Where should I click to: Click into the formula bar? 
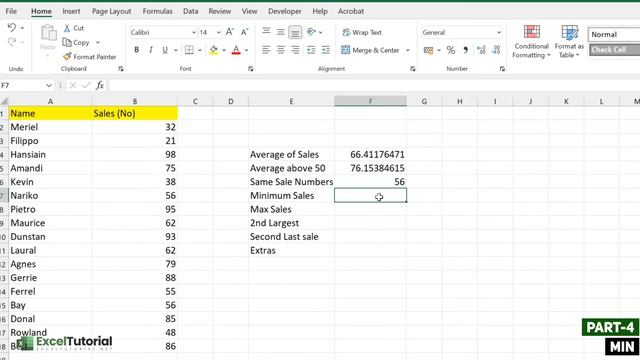click(x=374, y=85)
